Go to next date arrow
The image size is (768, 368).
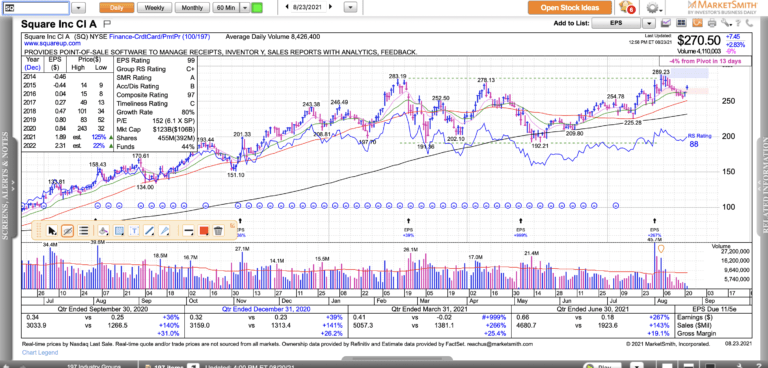[330, 7]
